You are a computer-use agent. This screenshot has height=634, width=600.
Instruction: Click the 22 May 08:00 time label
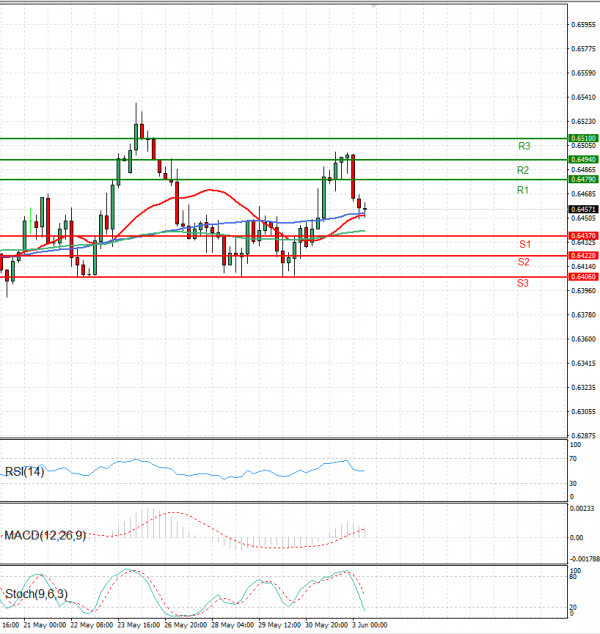tap(92, 625)
